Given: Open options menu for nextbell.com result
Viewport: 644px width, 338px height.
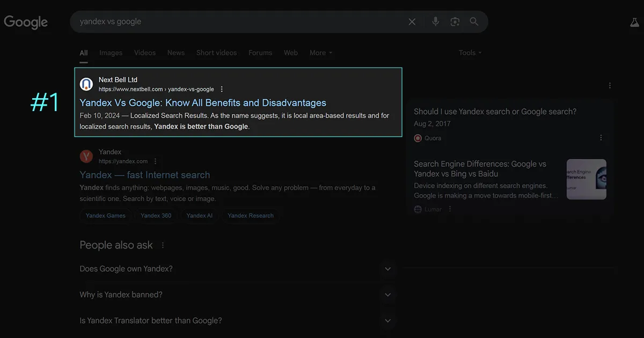Looking at the screenshot, I should click(222, 89).
